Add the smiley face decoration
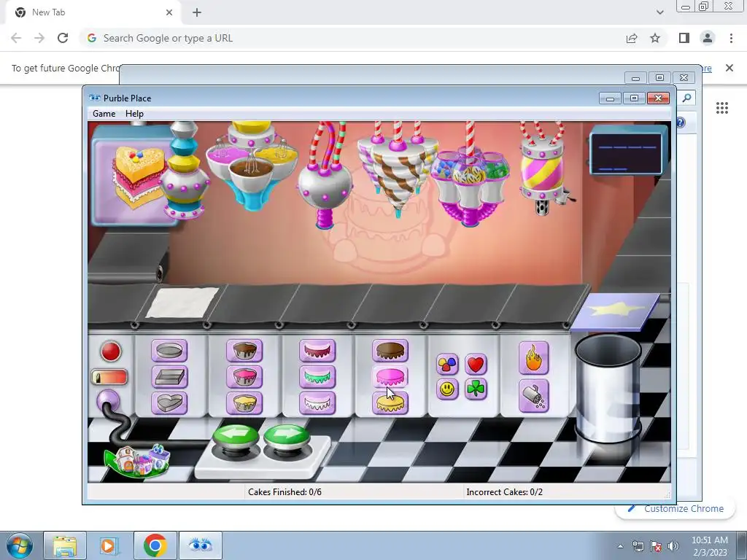Viewport: 747px width, 560px height. click(x=447, y=389)
